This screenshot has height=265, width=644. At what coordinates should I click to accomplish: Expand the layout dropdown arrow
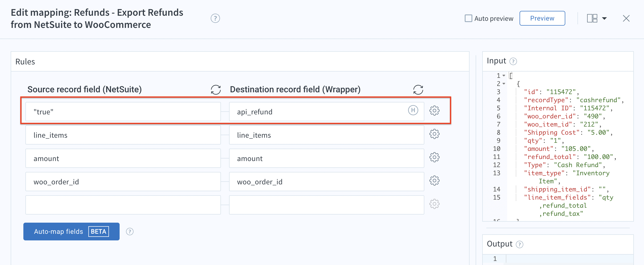point(604,18)
